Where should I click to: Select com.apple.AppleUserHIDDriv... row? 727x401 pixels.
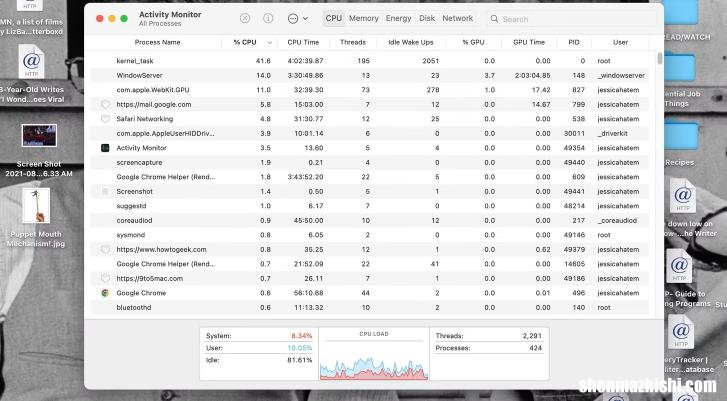click(370, 134)
